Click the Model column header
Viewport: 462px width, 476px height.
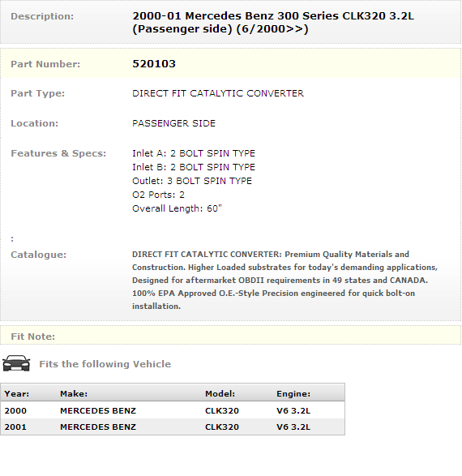tap(220, 394)
